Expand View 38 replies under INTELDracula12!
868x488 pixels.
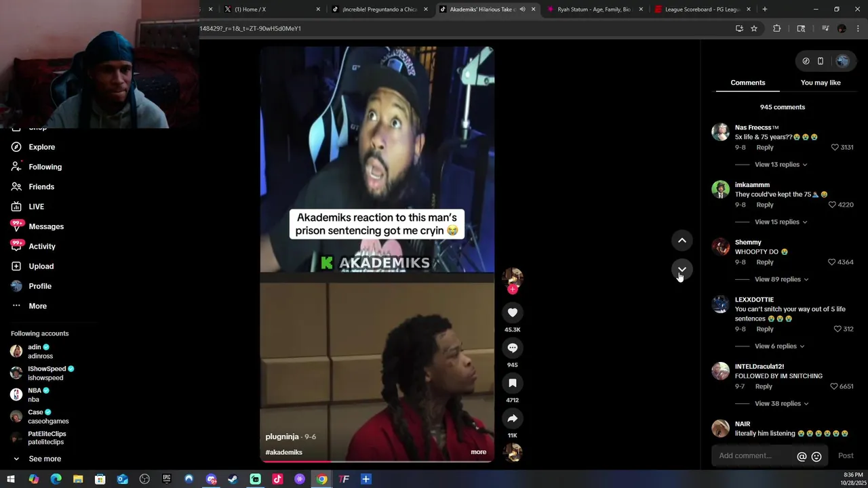(x=781, y=404)
